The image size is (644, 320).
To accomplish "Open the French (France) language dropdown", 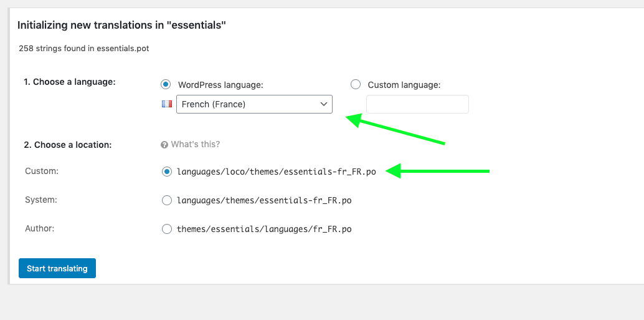I will pos(254,104).
